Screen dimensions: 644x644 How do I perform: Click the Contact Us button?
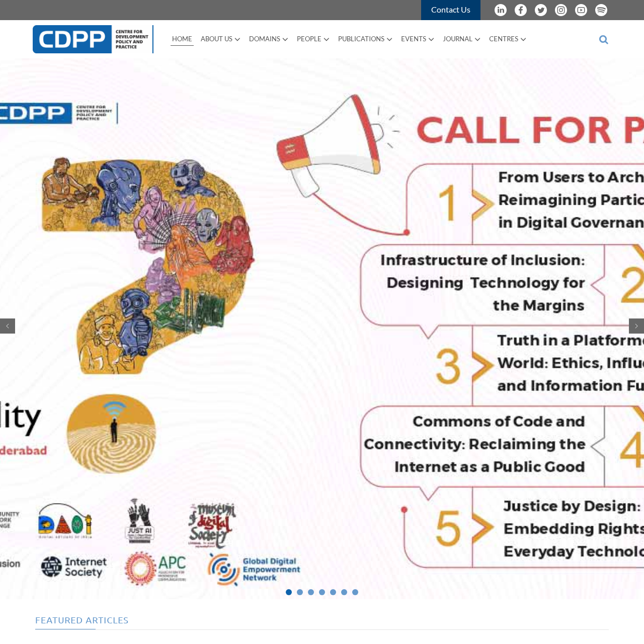pyautogui.click(x=450, y=10)
